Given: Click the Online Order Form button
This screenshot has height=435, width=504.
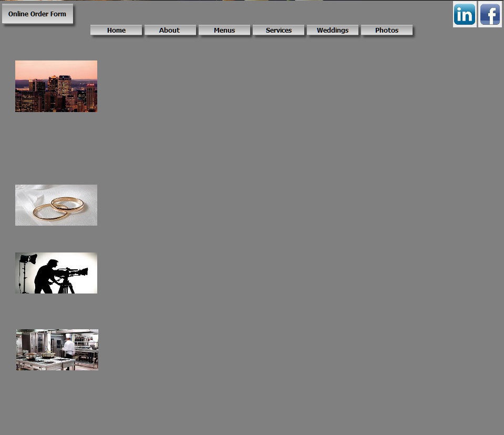Looking at the screenshot, I should coord(37,14).
